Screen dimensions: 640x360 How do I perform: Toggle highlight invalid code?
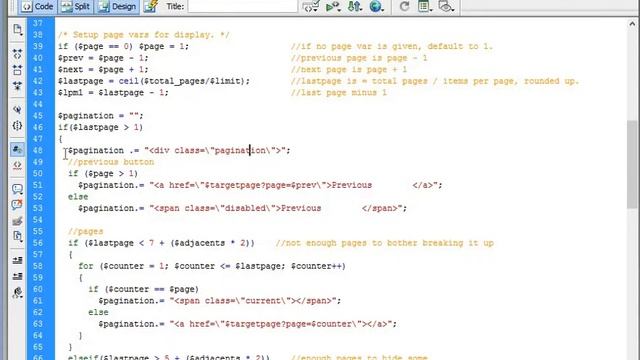(17, 165)
